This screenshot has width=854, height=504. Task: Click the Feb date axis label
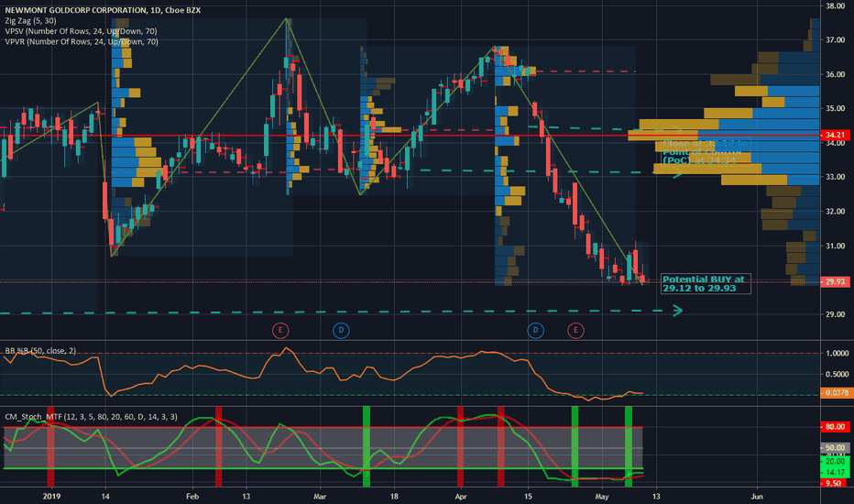coord(192,497)
